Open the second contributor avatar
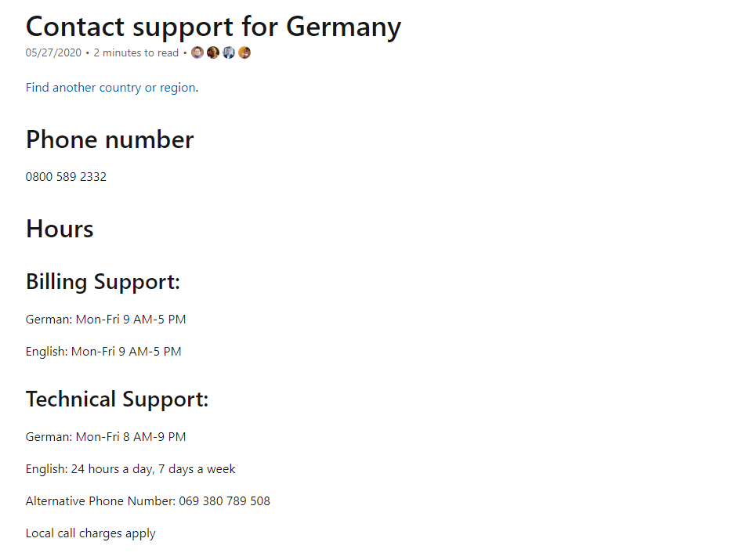Screen dimensions: 746x560 tap(213, 52)
